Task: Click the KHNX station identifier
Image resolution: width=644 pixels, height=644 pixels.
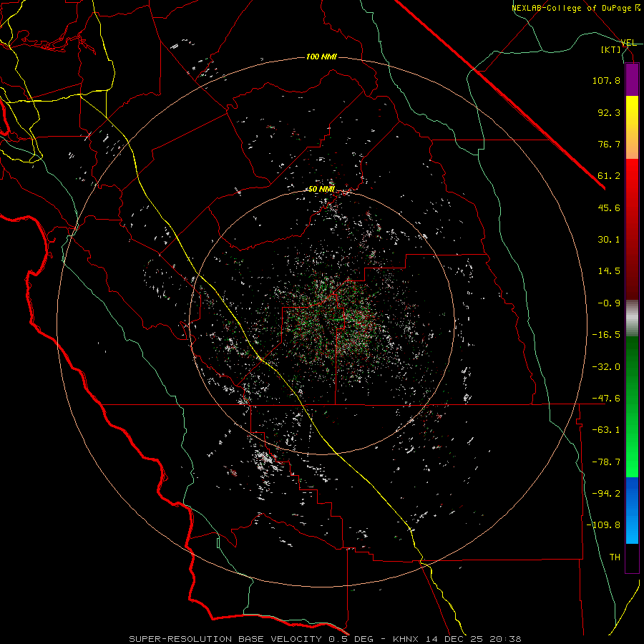Action: 406,639
